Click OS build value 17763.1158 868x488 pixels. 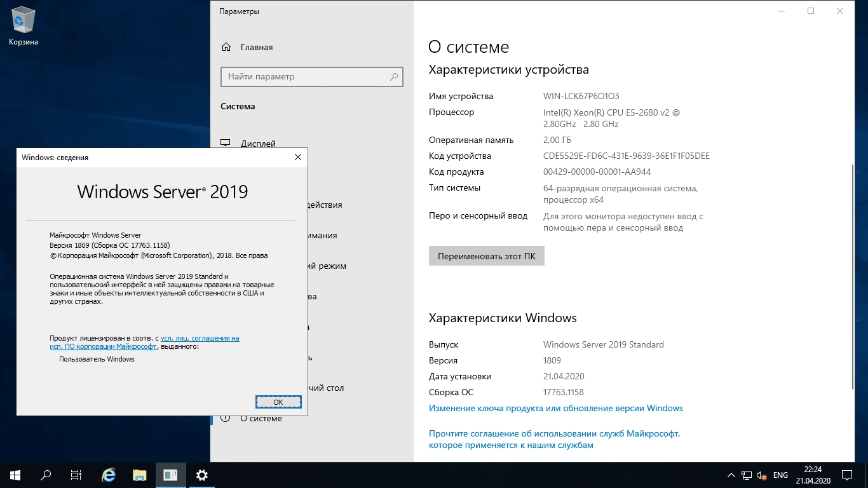coord(564,392)
